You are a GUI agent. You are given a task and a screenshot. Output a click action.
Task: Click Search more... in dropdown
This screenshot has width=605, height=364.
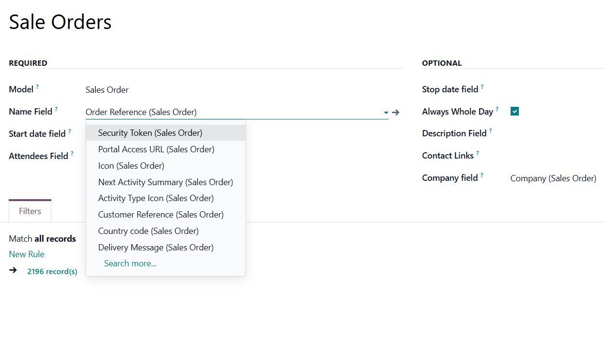[x=130, y=263]
